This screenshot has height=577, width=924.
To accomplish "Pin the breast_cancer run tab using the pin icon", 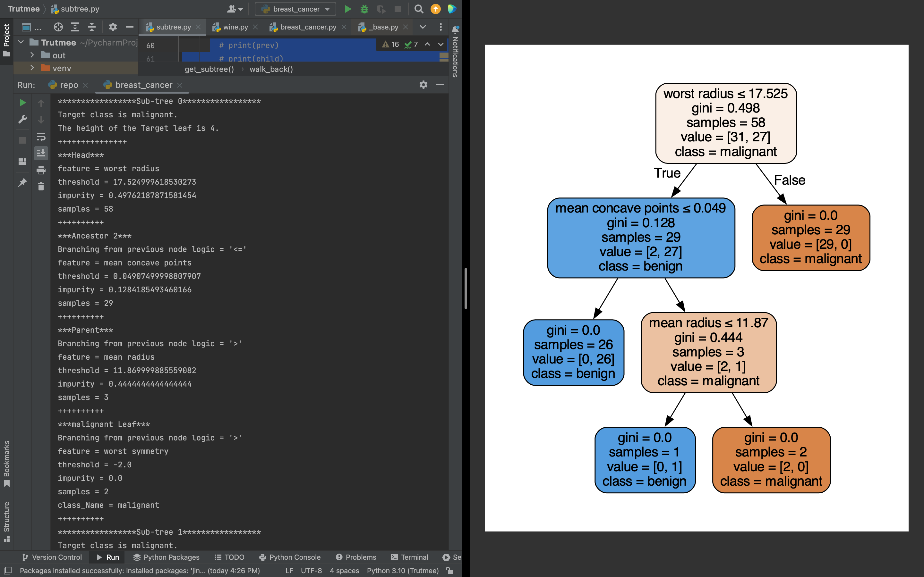I will (22, 182).
